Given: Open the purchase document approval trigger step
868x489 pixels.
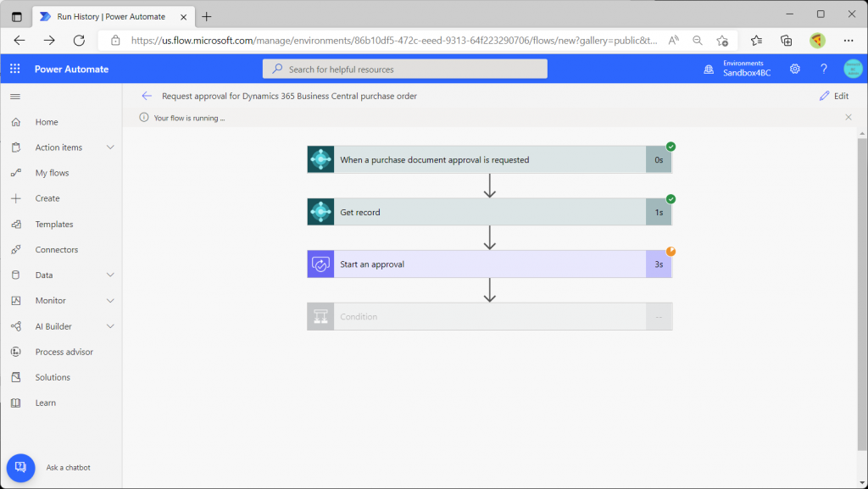Looking at the screenshot, I should (490, 160).
